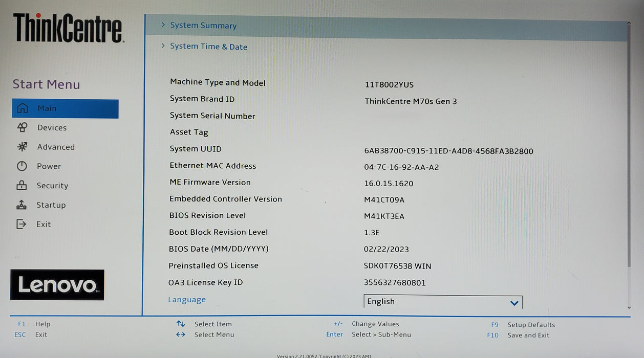Click the scrollbar down arrow
The height and width of the screenshot is (358, 644).
629,307
